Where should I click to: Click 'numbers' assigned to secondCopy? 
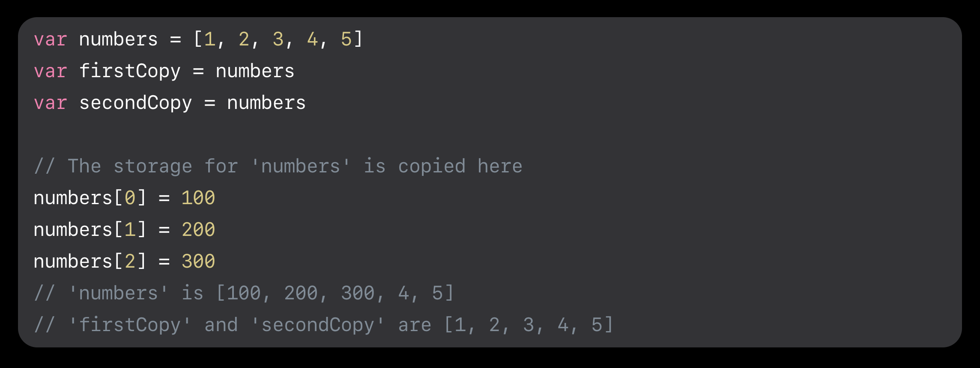coord(266,103)
